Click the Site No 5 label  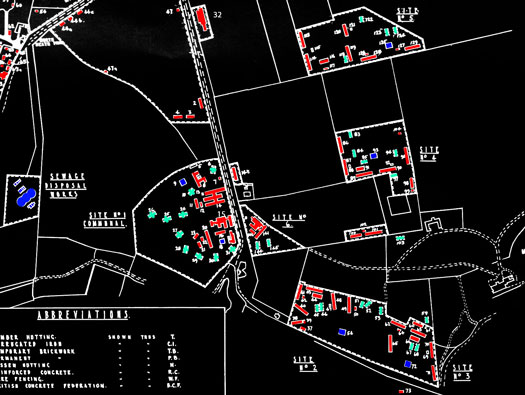pos(407,14)
